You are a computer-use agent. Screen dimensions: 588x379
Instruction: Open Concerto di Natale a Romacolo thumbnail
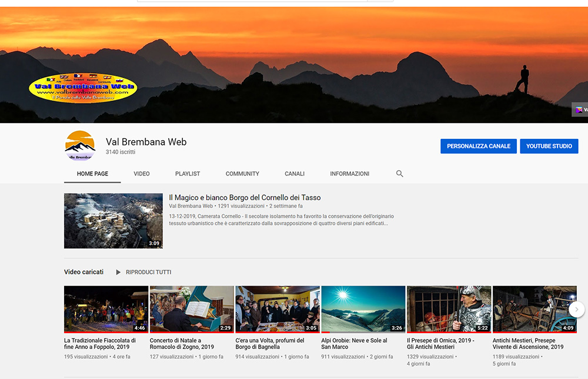192,309
